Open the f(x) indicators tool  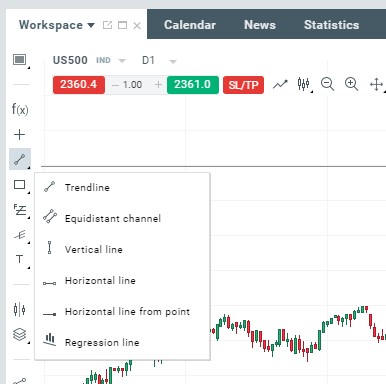[x=20, y=109]
